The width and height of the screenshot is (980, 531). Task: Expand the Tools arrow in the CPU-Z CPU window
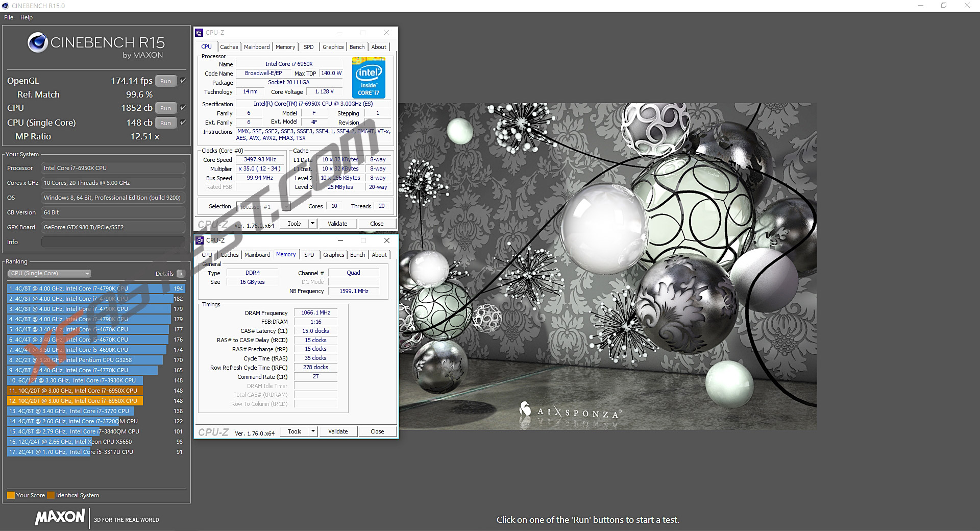[313, 224]
